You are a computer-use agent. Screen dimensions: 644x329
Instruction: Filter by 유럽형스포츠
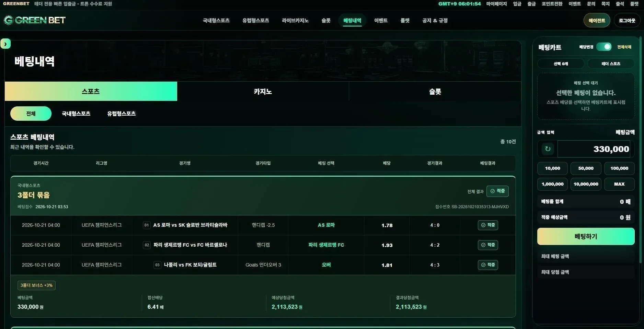[x=122, y=114]
